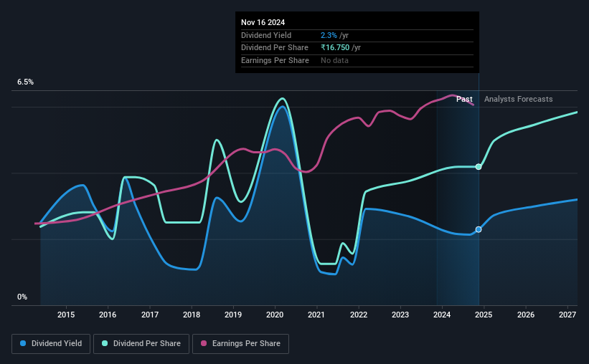Click the 'Dividend Yield' row label in tooltip

(x=266, y=35)
